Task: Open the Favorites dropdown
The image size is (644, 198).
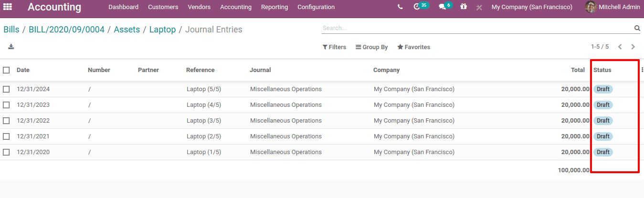Action: point(414,47)
